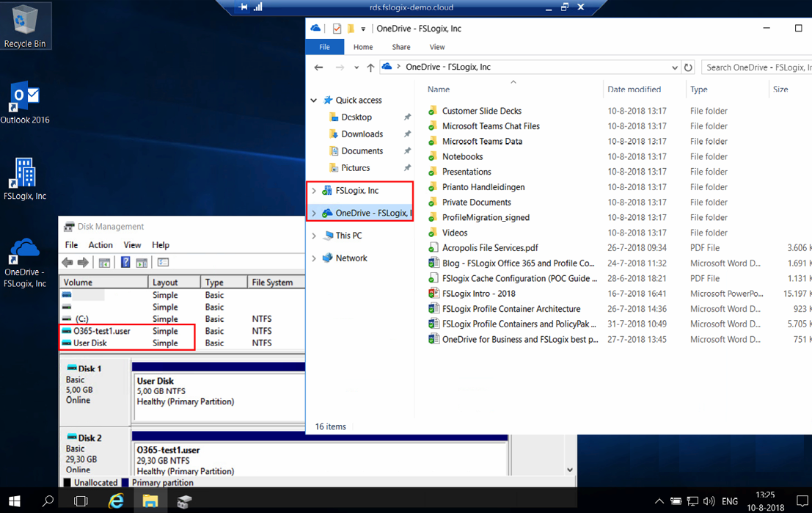Launch Internet Explorer from taskbar
This screenshot has width=812, height=513.
coord(116,501)
